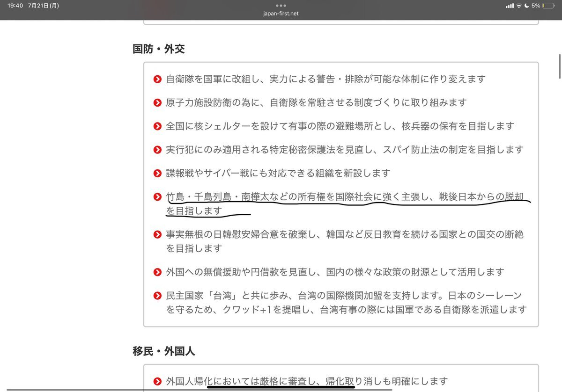Tap the 19:40 clock in status bar
This screenshot has width=562, height=392.
pyautogui.click(x=15, y=6)
